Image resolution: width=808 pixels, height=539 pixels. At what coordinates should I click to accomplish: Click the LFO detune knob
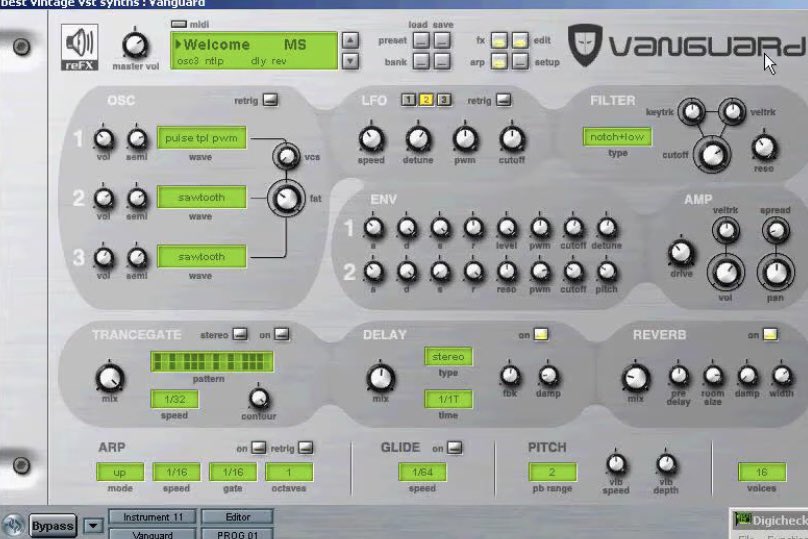(x=418, y=139)
